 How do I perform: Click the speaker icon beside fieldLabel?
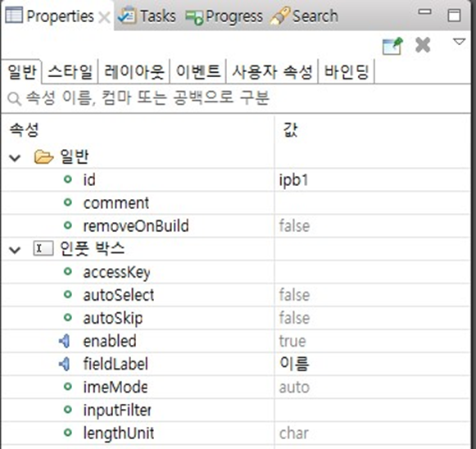click(65, 365)
